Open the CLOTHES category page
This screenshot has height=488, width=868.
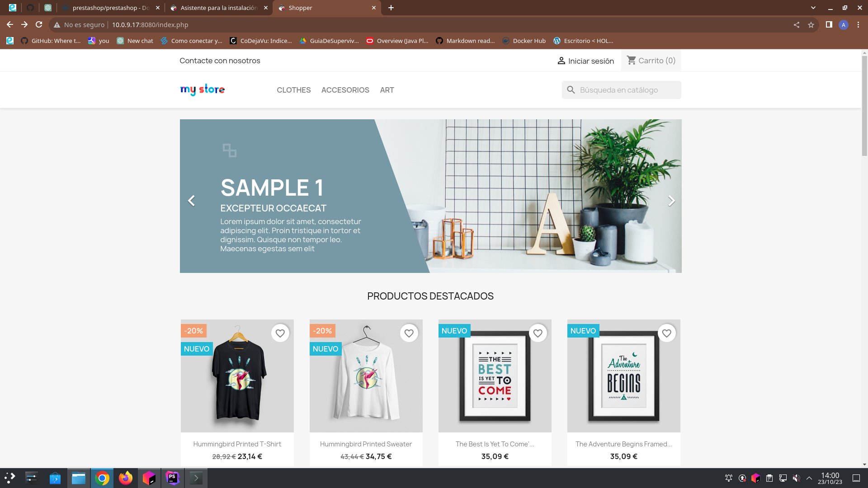tap(294, 89)
